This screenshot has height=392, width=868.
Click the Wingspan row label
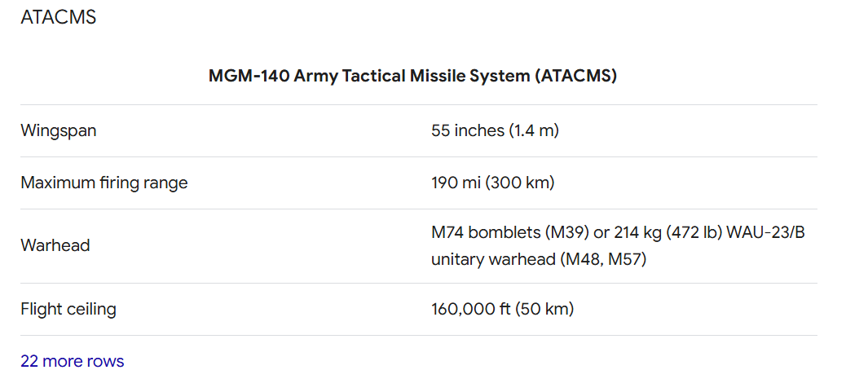[x=58, y=130]
